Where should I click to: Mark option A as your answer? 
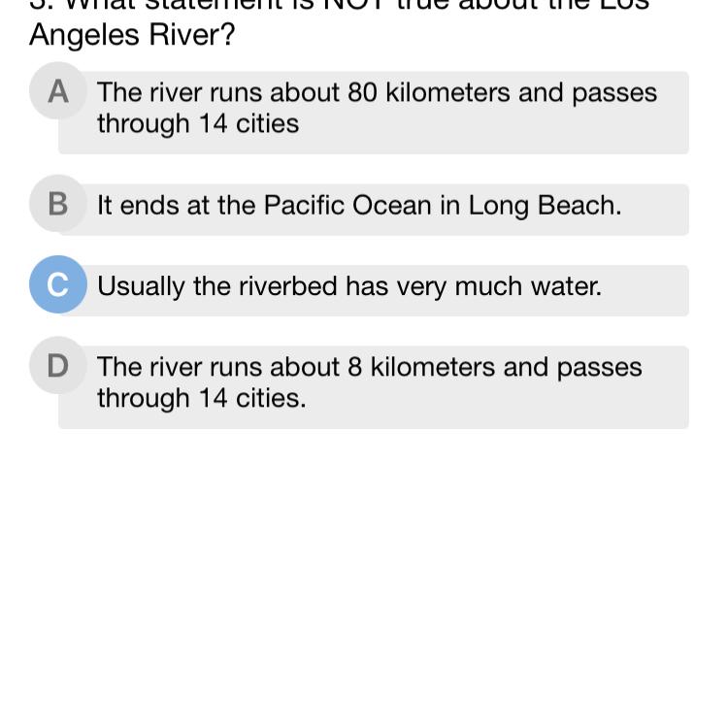58,91
